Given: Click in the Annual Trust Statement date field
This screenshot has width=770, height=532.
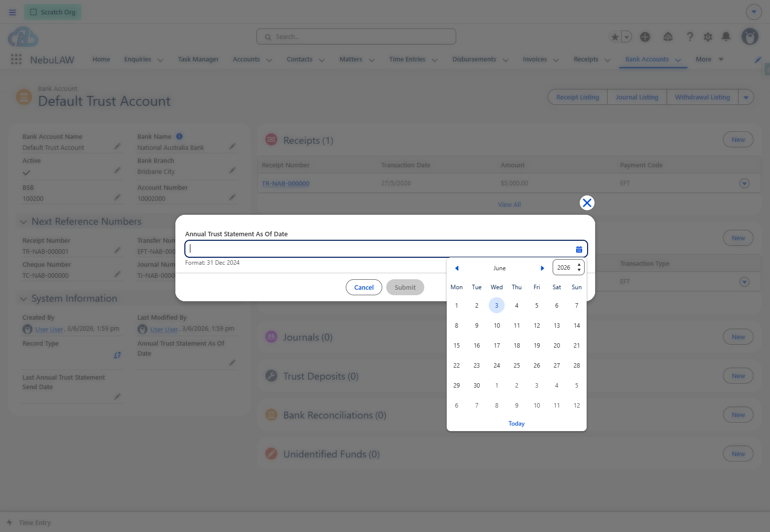Looking at the screenshot, I should 386,249.
